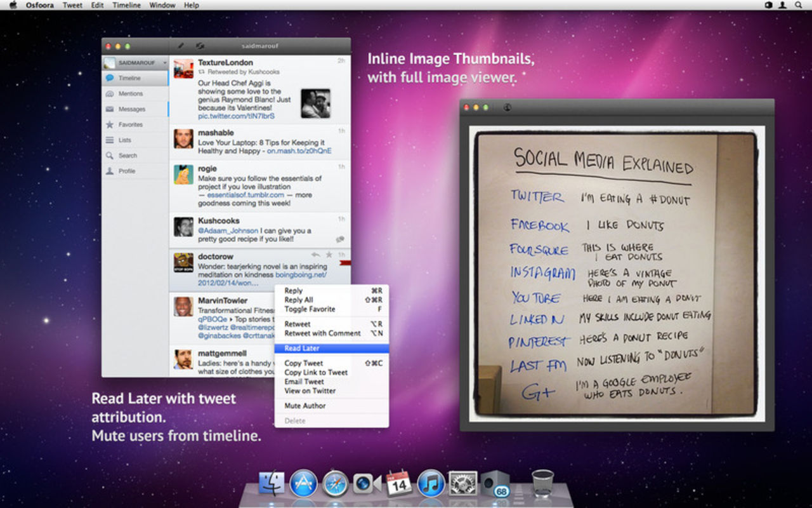Screen dimensions: 812x508
Task: Open the Timeline menu in menu bar
Action: 126,5
